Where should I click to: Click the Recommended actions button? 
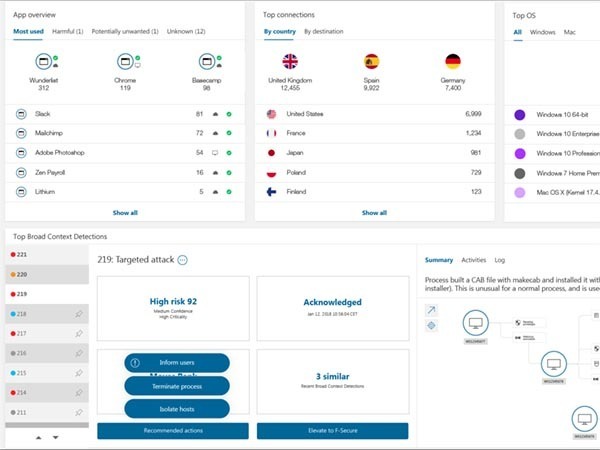coord(173,431)
